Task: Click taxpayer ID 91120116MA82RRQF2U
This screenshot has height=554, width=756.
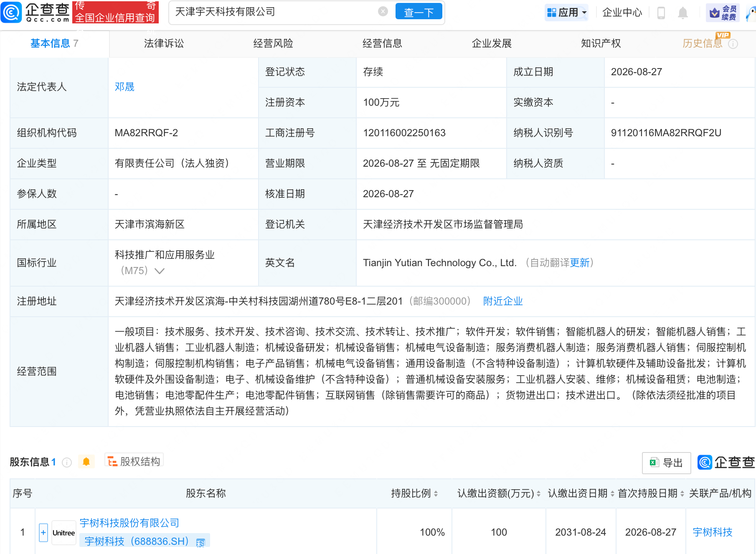Action: [x=666, y=133]
